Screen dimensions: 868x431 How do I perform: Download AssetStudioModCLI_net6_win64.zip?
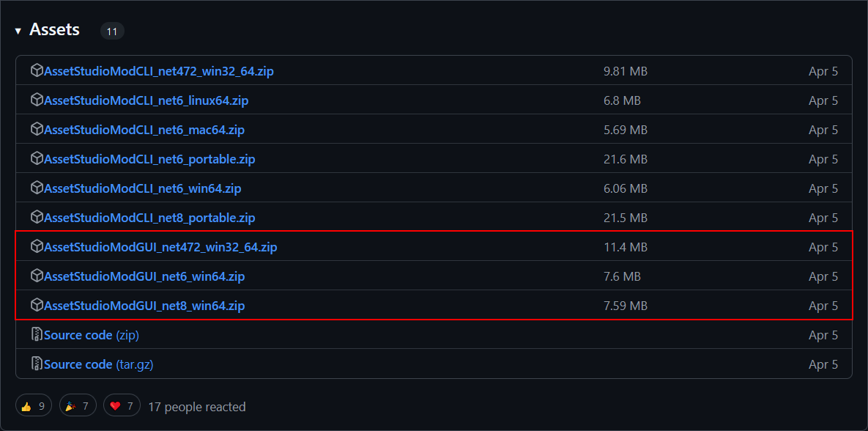tap(142, 188)
